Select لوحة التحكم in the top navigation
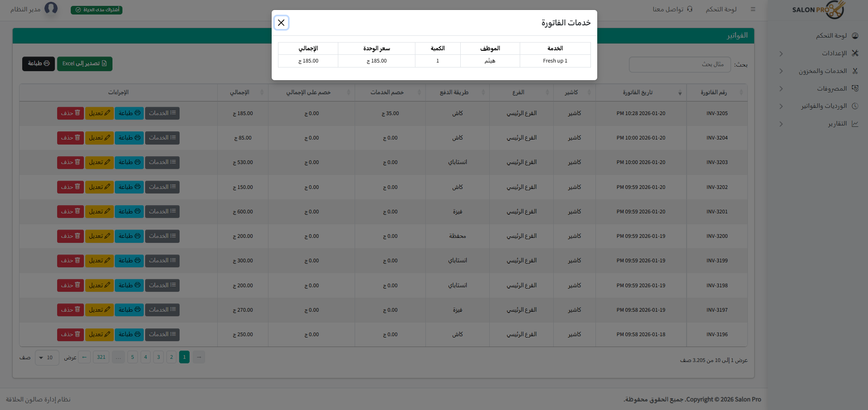Image resolution: width=868 pixels, height=410 pixels. (721, 9)
